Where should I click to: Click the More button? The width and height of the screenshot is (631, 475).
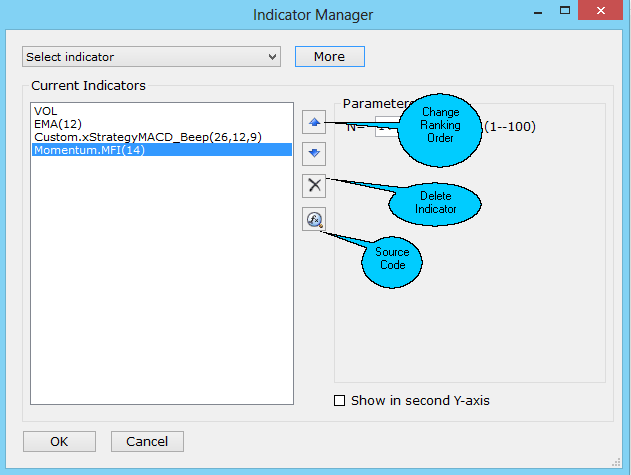(x=329, y=57)
